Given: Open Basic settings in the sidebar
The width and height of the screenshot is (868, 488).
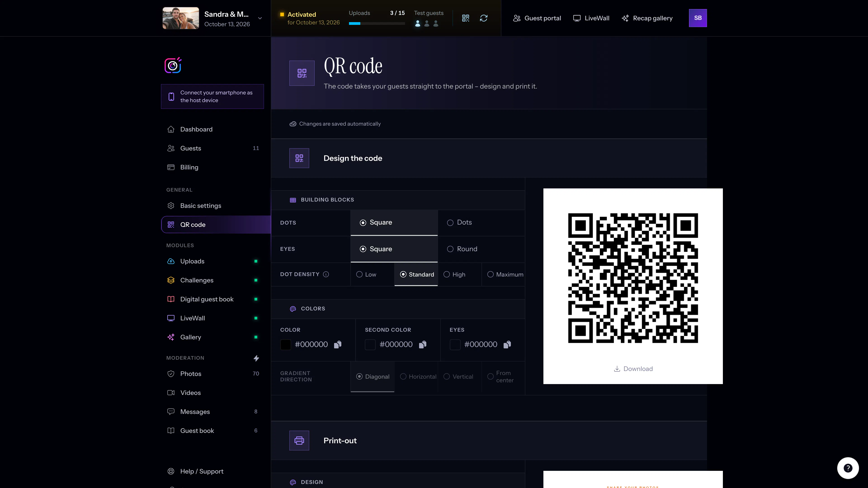Looking at the screenshot, I should [x=213, y=206].
